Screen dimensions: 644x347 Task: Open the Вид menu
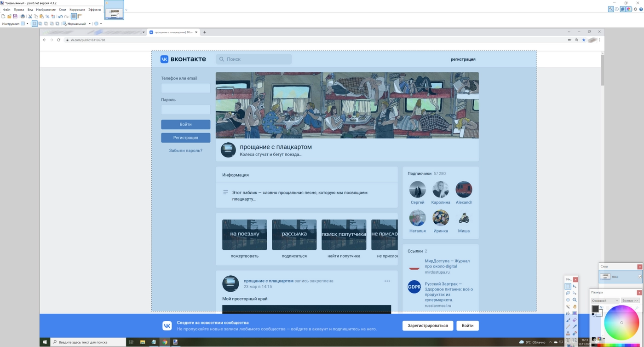pyautogui.click(x=30, y=9)
